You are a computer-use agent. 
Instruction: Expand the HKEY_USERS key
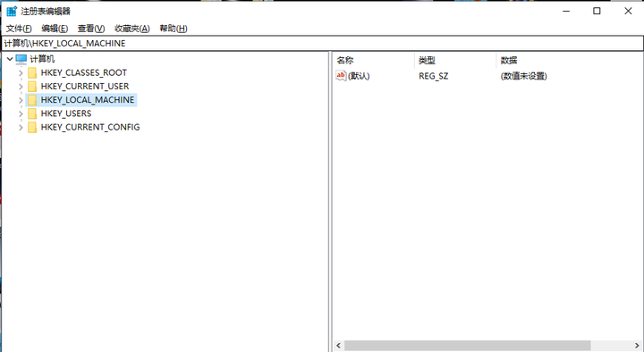pos(21,113)
